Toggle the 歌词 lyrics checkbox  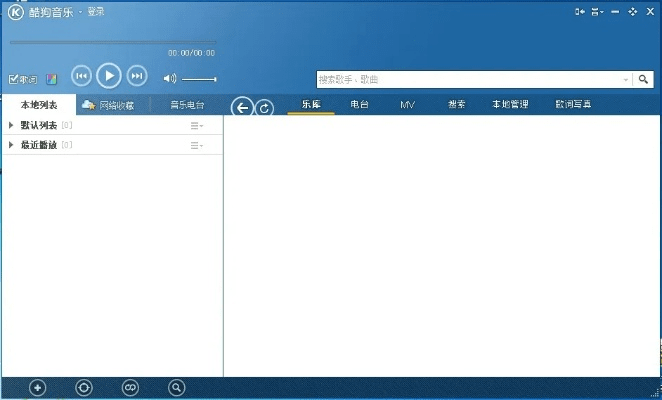point(14,79)
